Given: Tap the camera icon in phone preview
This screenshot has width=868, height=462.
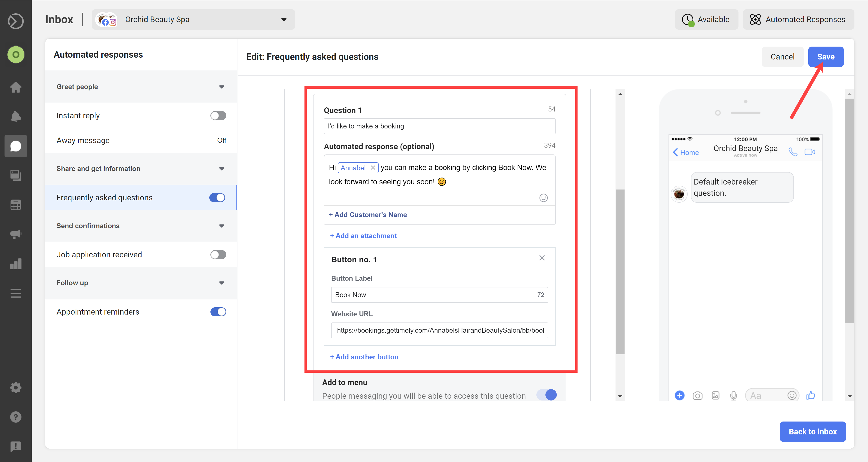Looking at the screenshot, I should tap(697, 396).
